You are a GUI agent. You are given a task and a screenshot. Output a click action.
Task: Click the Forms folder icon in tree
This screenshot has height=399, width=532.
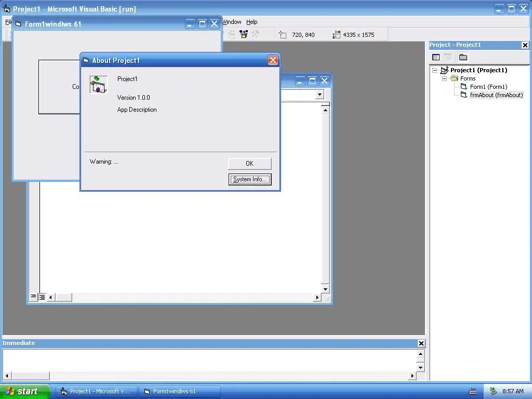pos(454,78)
